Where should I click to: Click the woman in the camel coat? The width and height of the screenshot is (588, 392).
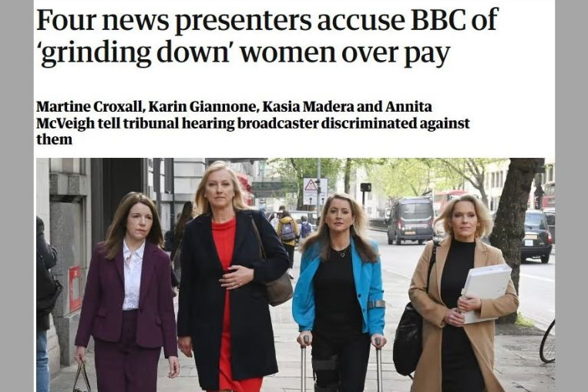click(x=462, y=294)
